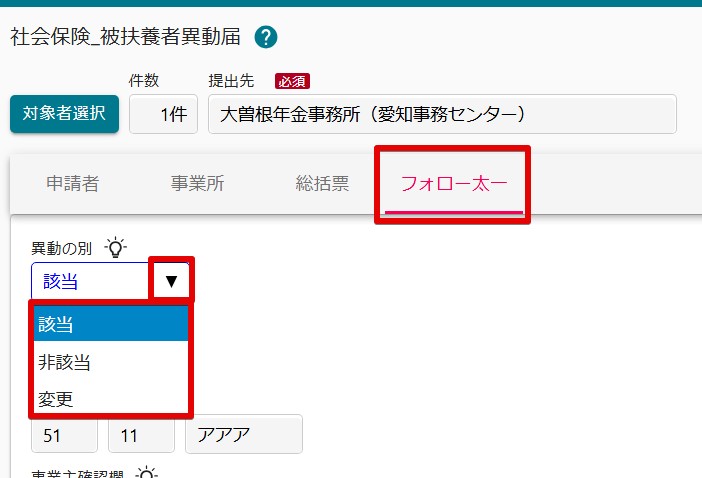Click the 対象者選択 button
702x478 pixels.
pos(64,114)
